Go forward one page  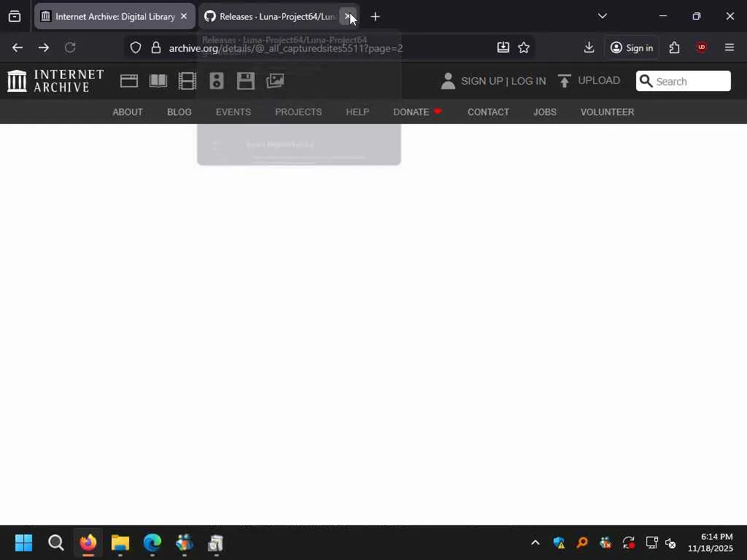point(44,47)
